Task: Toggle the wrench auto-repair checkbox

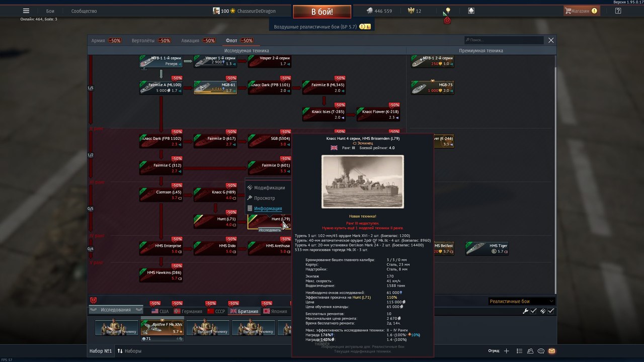Action: (x=526, y=311)
